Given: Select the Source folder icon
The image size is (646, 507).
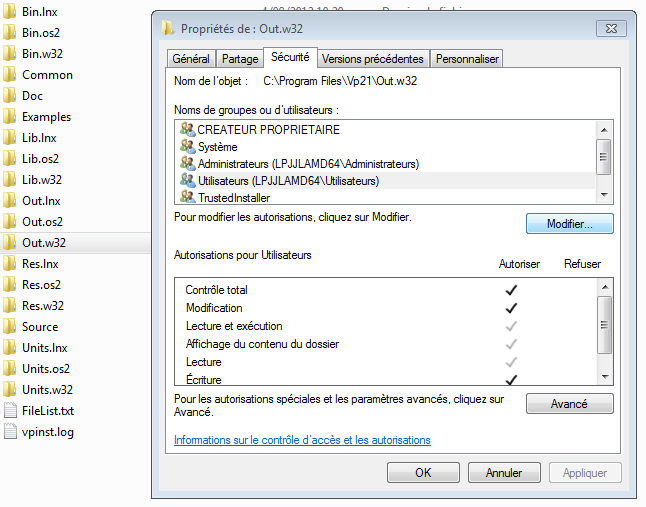Looking at the screenshot, I should 10,327.
